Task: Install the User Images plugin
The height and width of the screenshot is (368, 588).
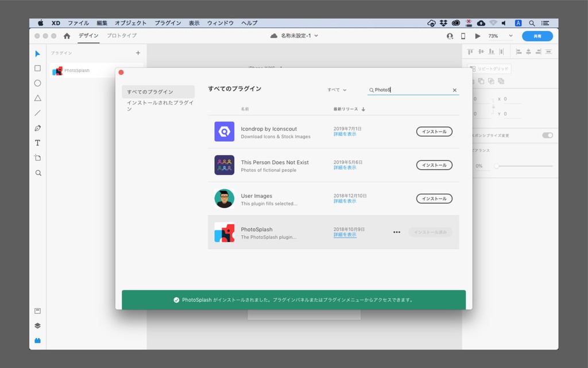Action: [x=434, y=198]
